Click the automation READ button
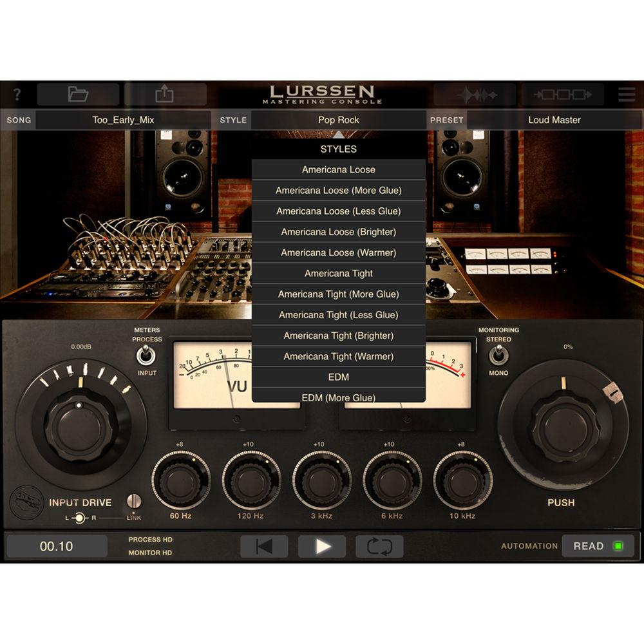The height and width of the screenshot is (644, 644). click(x=598, y=546)
